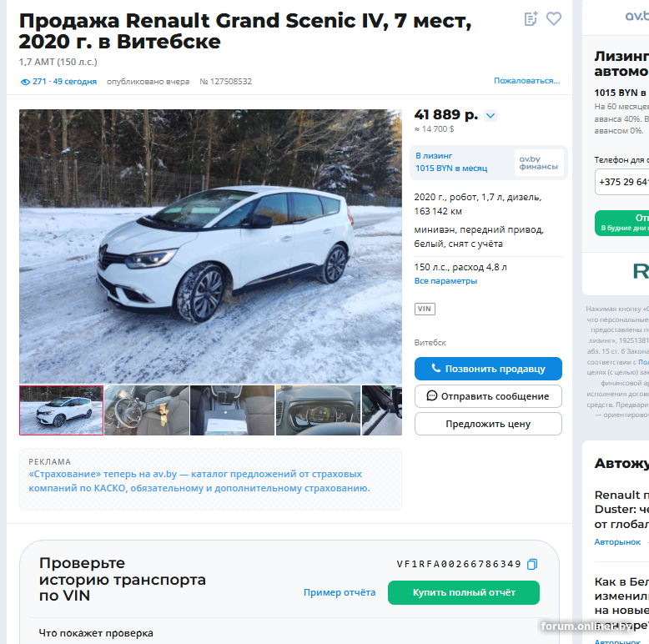Select thumbnail showing documents on seat
Viewport: 649px width, 644px height.
tap(232, 410)
